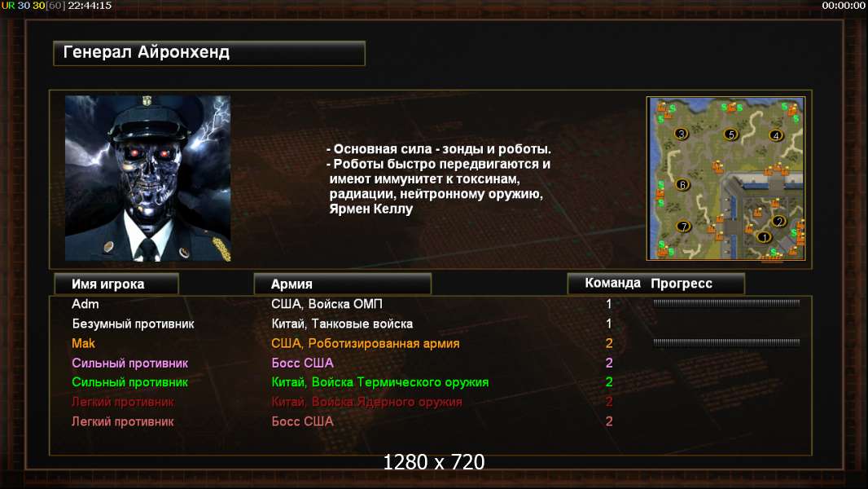Viewport: 868px width, 489px height.
Task: Click the Армия column header
Action: point(342,284)
